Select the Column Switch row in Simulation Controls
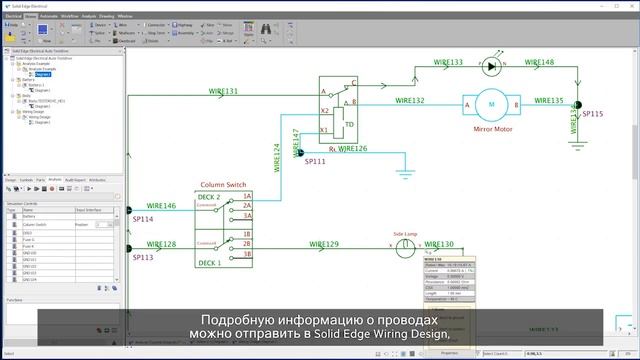The width and height of the screenshot is (640, 360). (60, 224)
